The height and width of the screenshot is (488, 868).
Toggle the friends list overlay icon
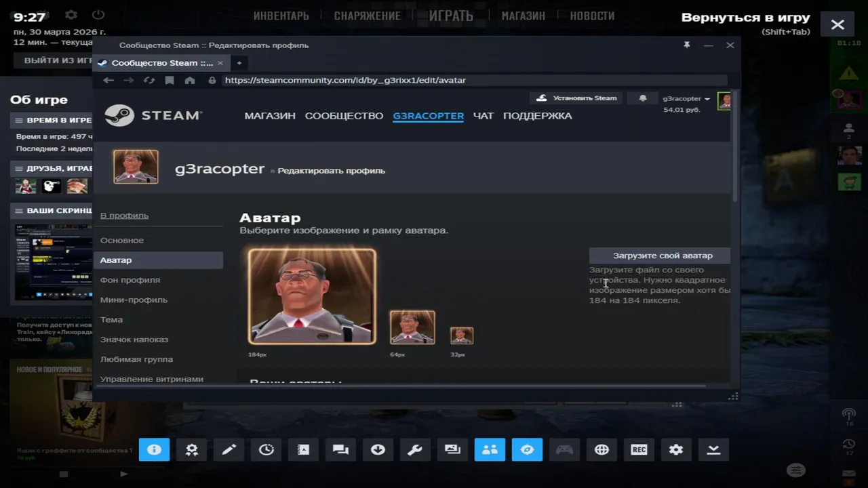(x=490, y=449)
